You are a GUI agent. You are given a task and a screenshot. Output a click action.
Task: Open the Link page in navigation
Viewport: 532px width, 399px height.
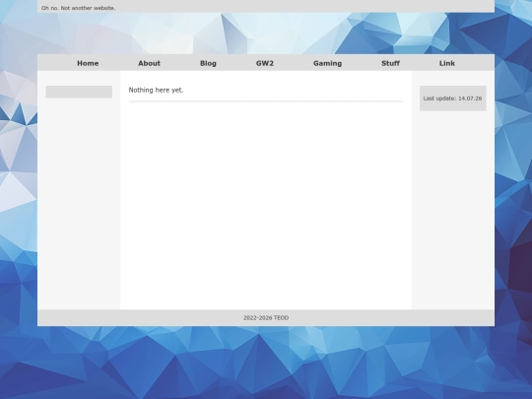click(x=447, y=63)
